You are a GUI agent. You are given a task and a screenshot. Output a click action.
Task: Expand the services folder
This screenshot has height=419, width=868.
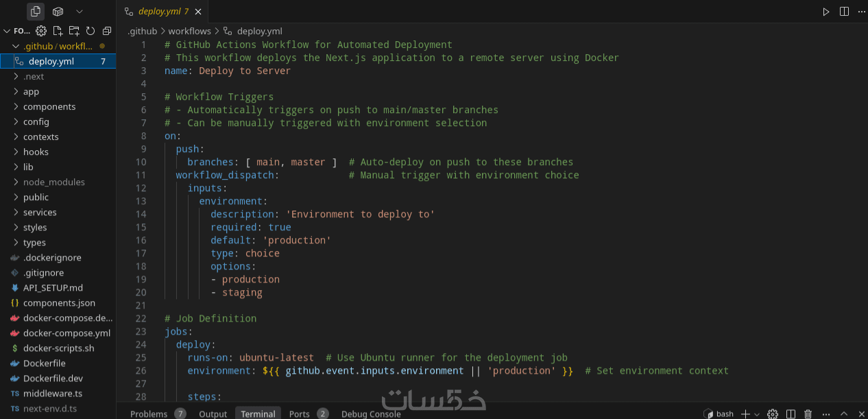point(40,213)
